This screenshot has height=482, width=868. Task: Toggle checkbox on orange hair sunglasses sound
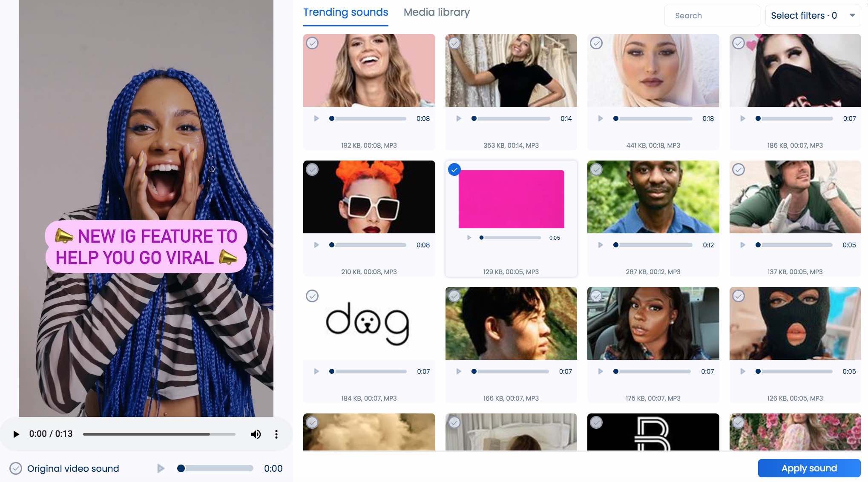[x=312, y=169]
